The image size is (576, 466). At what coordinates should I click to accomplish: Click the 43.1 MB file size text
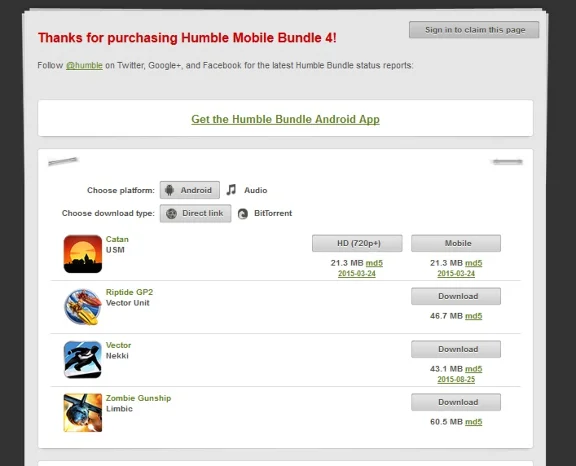[x=446, y=369]
